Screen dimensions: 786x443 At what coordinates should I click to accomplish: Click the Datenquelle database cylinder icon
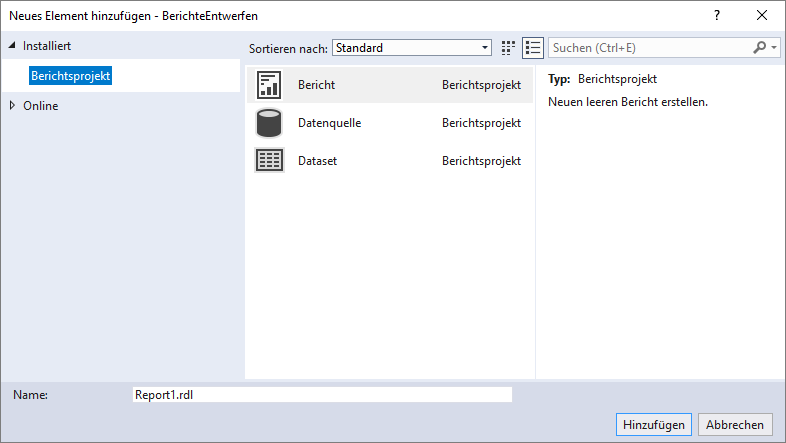pyautogui.click(x=270, y=123)
